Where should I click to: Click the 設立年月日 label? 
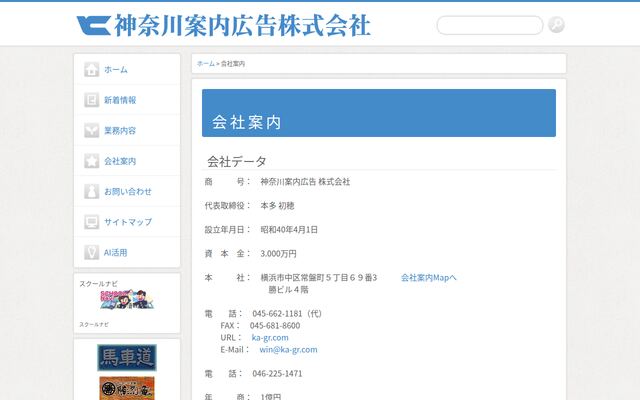[224, 230]
